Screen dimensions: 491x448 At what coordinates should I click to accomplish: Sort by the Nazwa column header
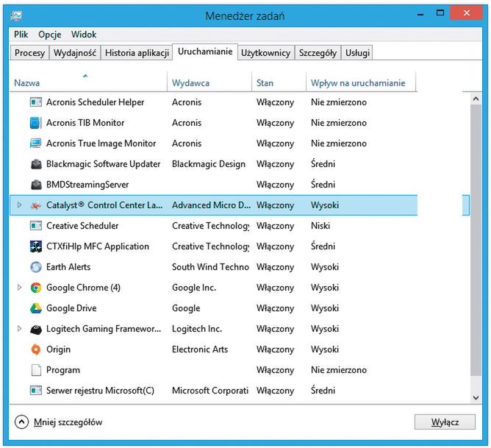click(x=89, y=82)
